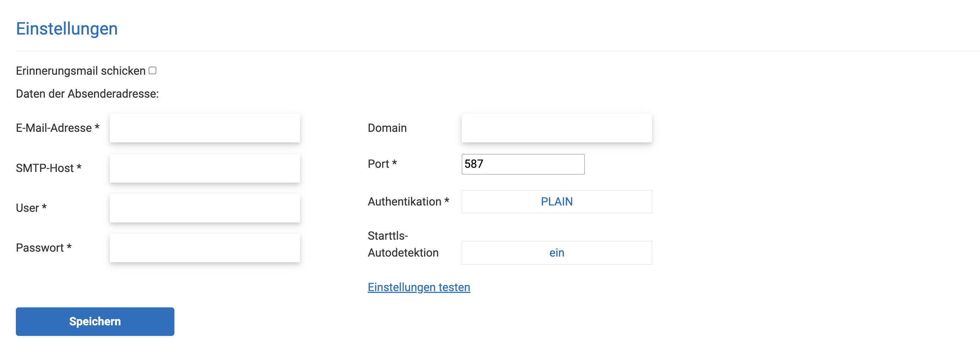This screenshot has height=356, width=980.
Task: Click the Erinnerungsmail schicken label text
Action: [x=81, y=71]
